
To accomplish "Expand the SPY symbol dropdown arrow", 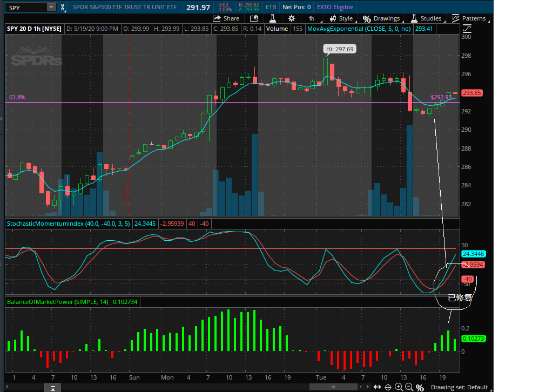I will pos(51,7).
